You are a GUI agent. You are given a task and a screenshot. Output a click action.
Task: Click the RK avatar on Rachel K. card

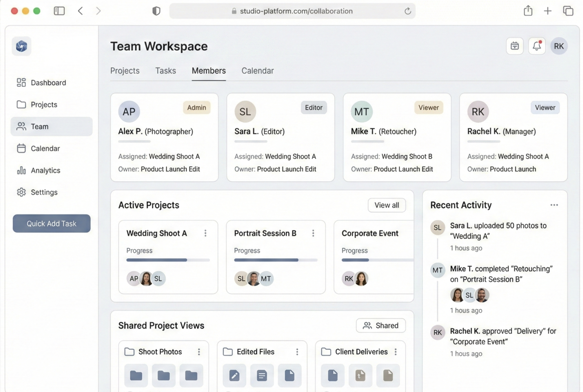478,112
